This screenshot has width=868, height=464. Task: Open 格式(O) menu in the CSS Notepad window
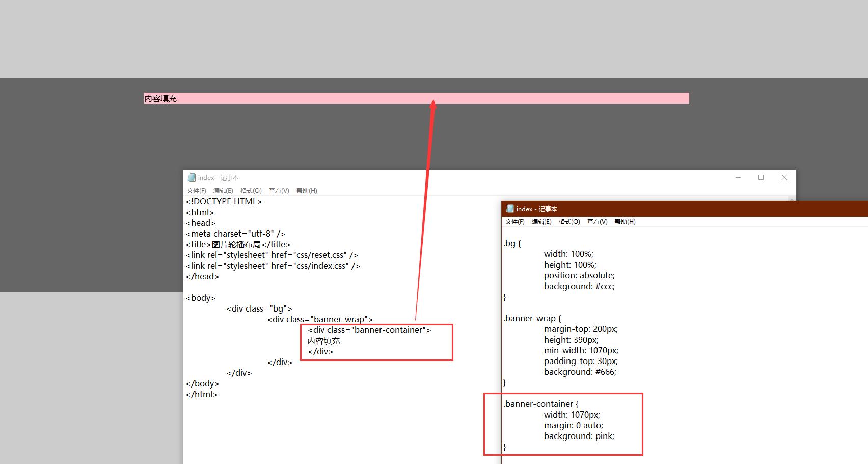(569, 222)
